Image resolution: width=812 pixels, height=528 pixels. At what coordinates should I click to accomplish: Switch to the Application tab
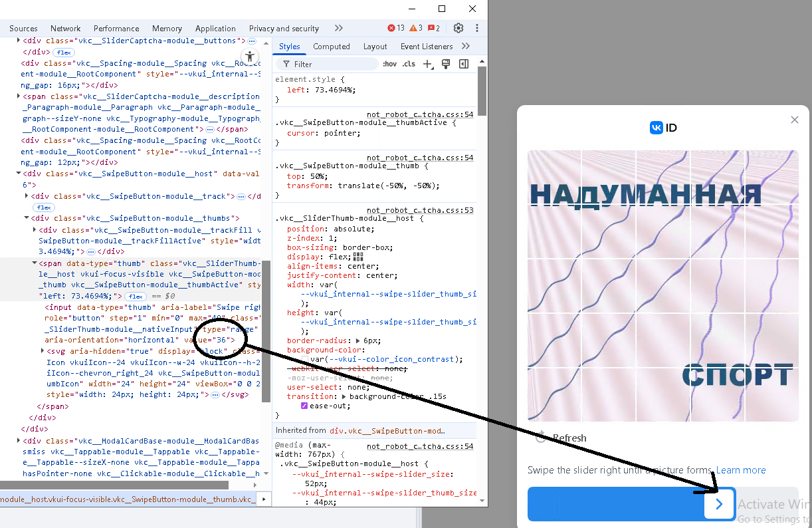[215, 28]
